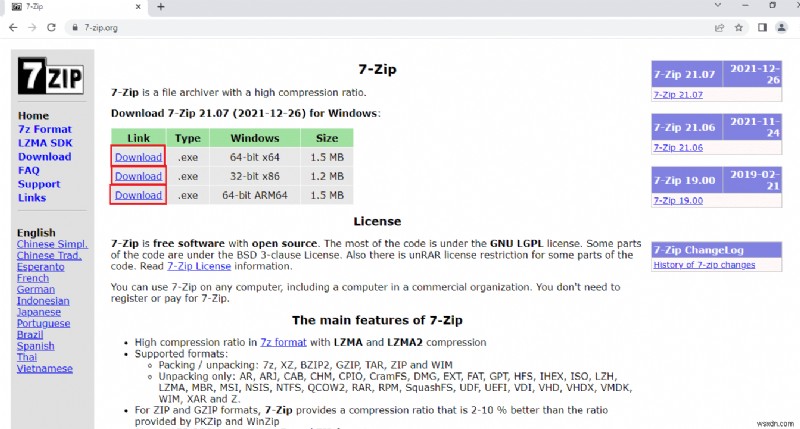800x429 pixels.
Task: Open the 7-Zip License link
Action: point(199,266)
